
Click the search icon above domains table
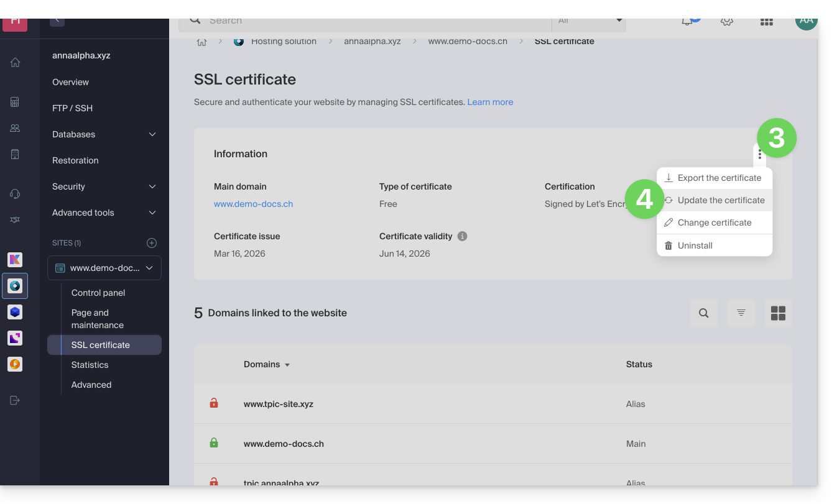tap(703, 313)
